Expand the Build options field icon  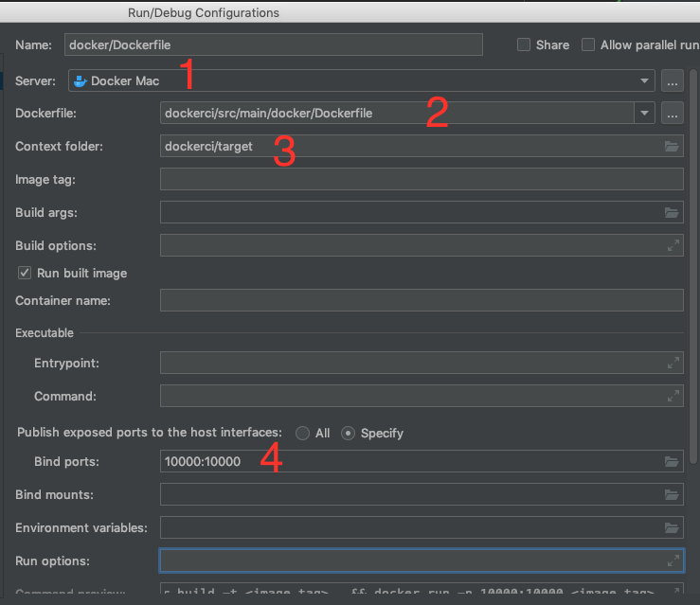pyautogui.click(x=673, y=246)
